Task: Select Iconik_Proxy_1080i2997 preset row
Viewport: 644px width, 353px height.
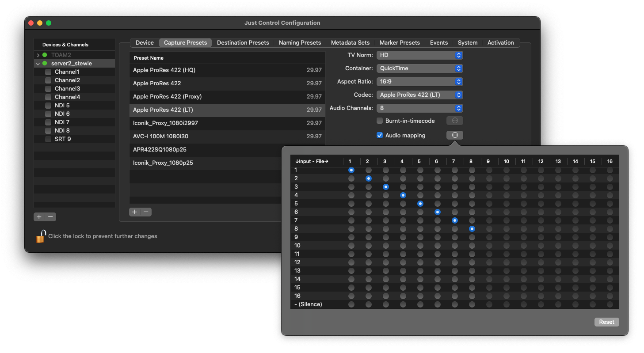Action: (x=227, y=123)
